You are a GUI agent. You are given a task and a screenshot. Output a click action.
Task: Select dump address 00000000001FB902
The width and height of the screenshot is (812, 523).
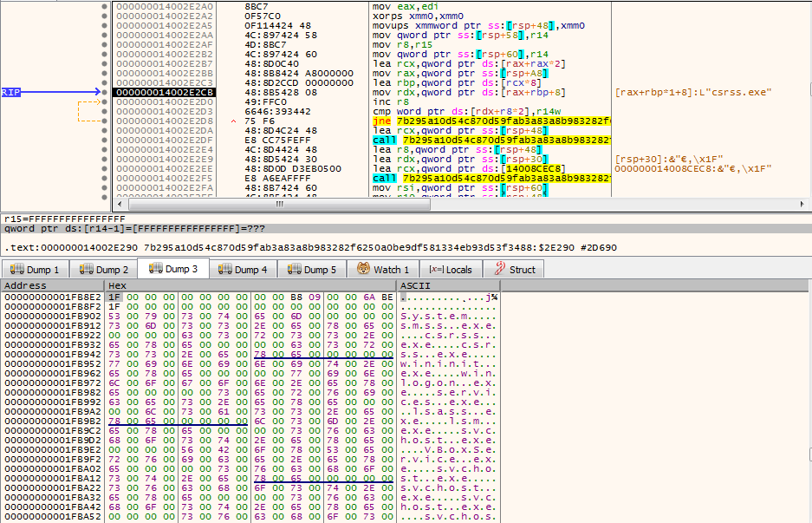(53, 317)
